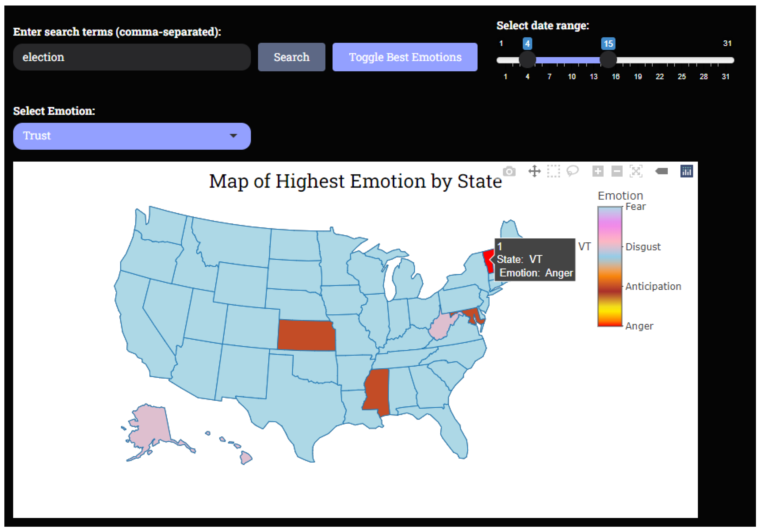Activate the Box Select tool
761x532 pixels.
(553, 171)
